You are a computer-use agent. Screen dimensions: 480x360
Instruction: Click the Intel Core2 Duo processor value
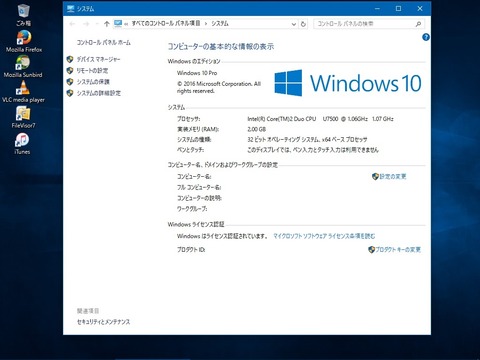(320, 119)
